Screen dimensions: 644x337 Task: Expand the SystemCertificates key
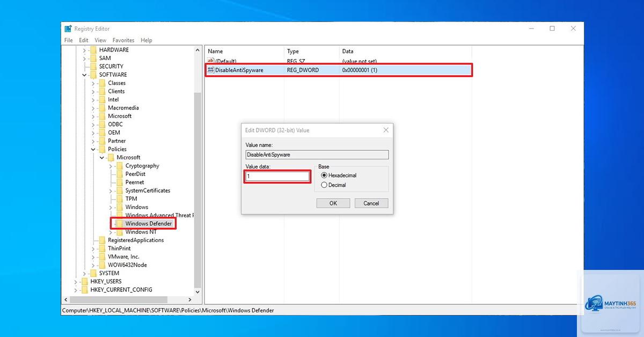[111, 191]
